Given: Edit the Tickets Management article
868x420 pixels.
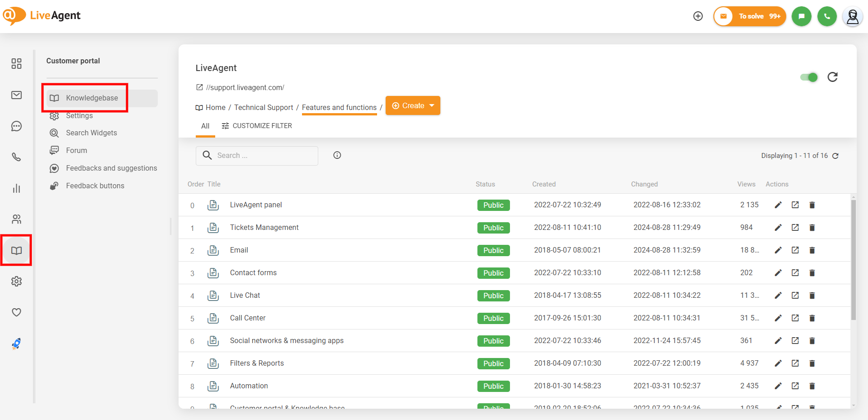Looking at the screenshot, I should point(778,228).
